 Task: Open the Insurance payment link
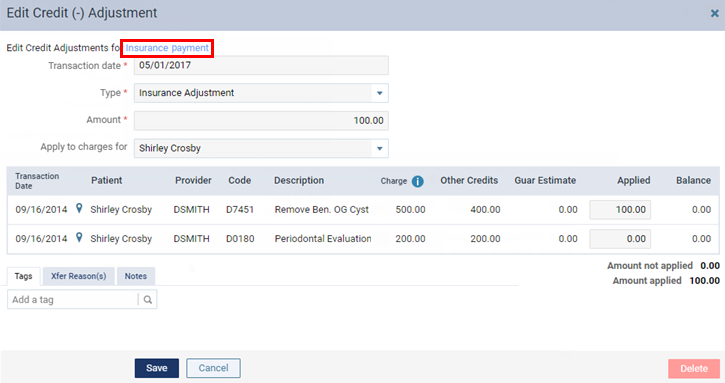pyautogui.click(x=167, y=48)
